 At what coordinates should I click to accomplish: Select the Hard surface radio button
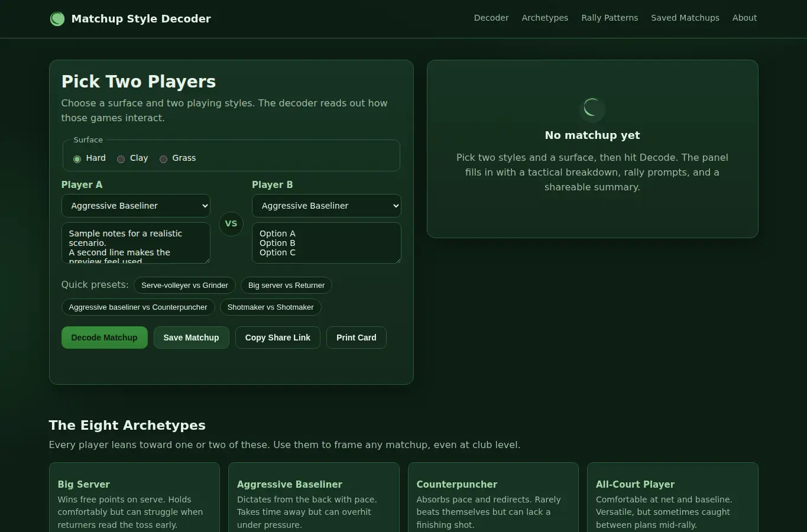77,158
